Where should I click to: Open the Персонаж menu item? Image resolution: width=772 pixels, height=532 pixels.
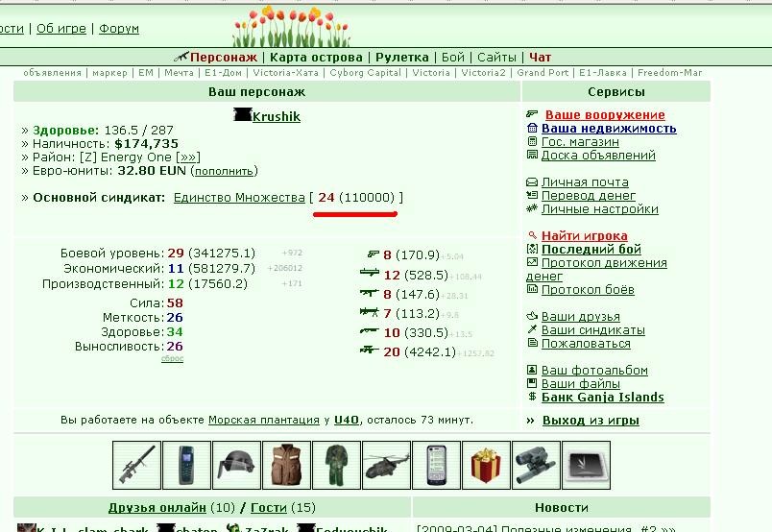(224, 58)
